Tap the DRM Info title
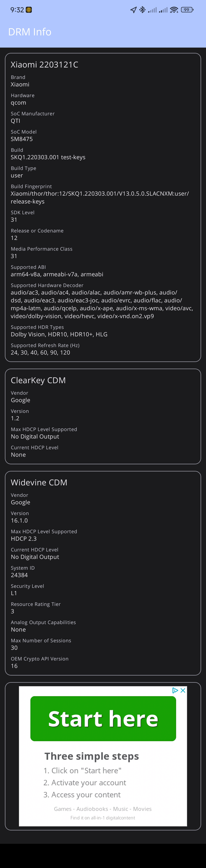Image resolution: width=206 pixels, height=868 pixels. tap(30, 32)
